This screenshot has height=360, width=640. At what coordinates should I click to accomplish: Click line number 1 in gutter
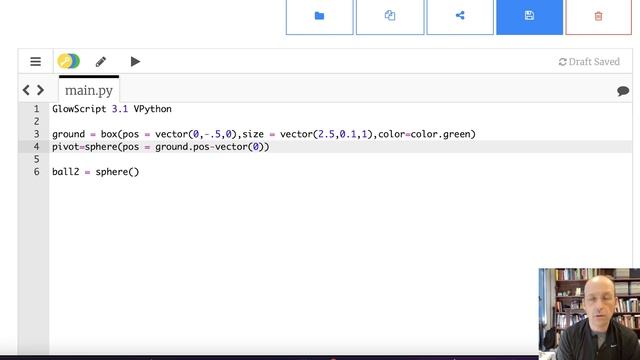tap(36, 109)
